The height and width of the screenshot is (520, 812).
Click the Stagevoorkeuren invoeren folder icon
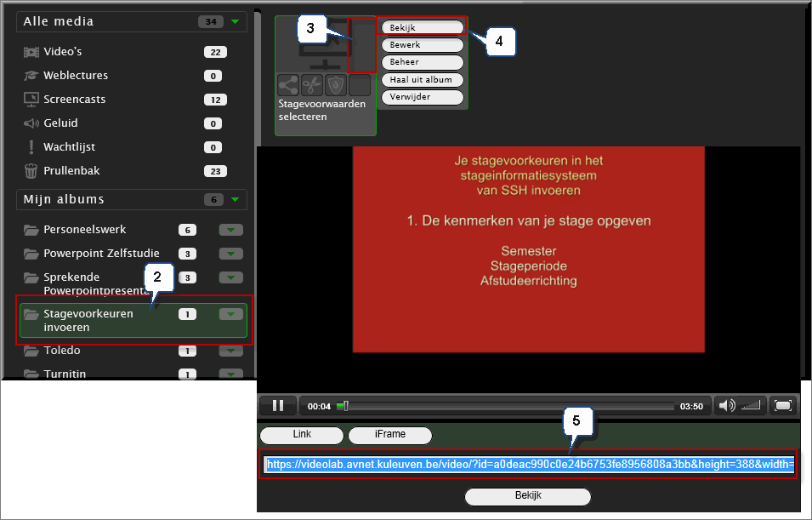(31, 314)
